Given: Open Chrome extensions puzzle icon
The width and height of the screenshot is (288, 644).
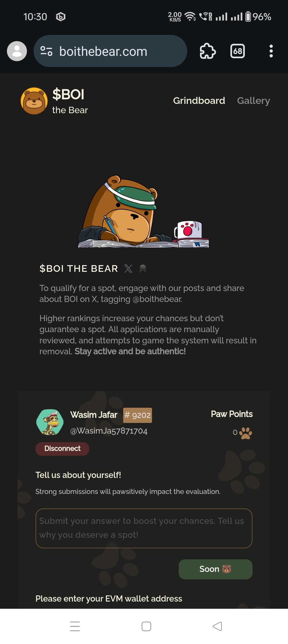Looking at the screenshot, I should 208,51.
